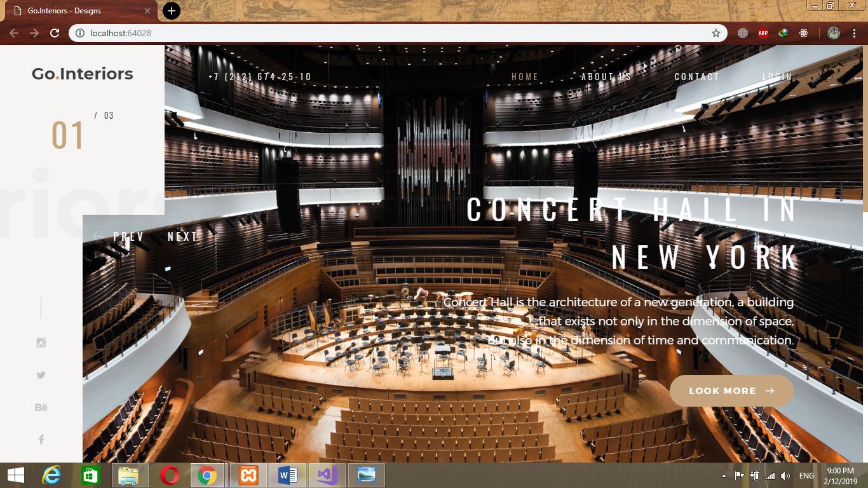
Task: Open XAMPP from the taskbar
Action: (x=248, y=475)
